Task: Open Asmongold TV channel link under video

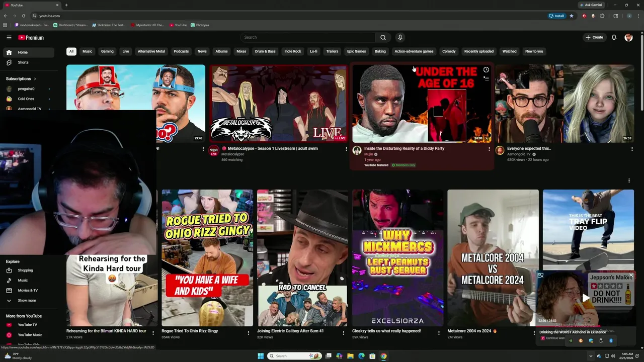Action: tap(519, 154)
